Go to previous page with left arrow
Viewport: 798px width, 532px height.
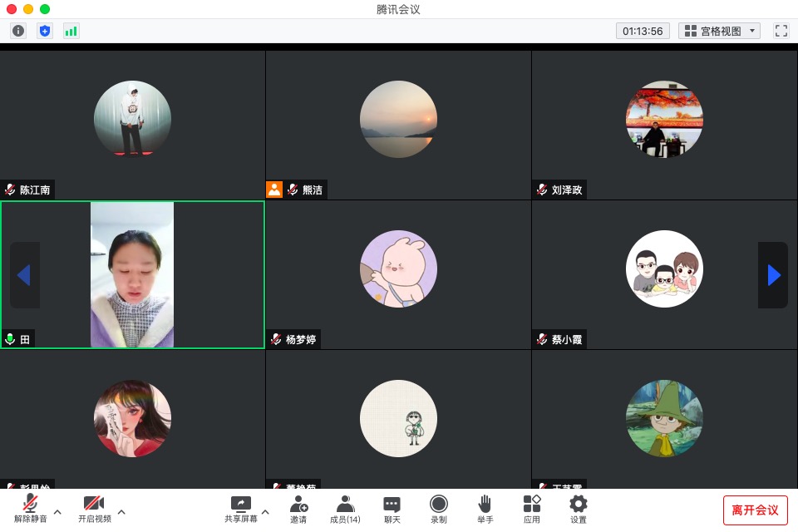(x=24, y=275)
